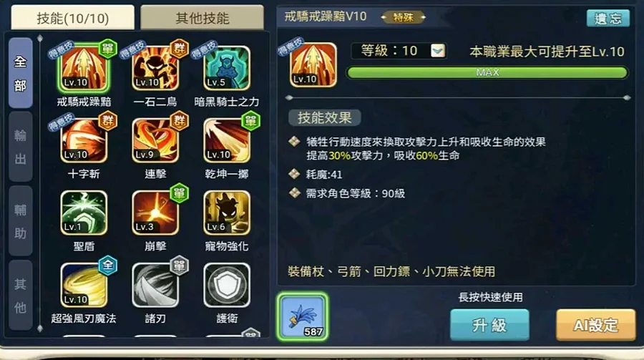Filter skills by 輸出 category
Image resolution: width=644 pixels, height=360 pixels.
coord(21,147)
